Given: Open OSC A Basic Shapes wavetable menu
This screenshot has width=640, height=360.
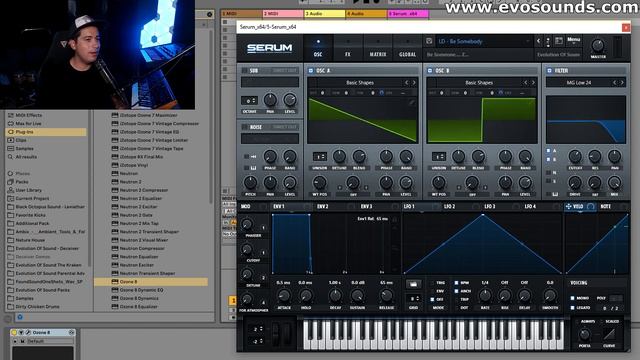Looking at the screenshot, I should point(360,83).
